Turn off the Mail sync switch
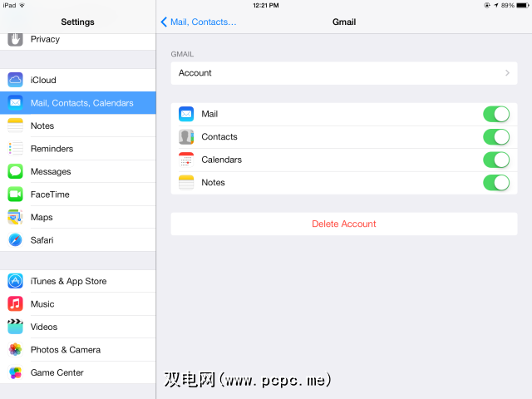 pyautogui.click(x=496, y=114)
